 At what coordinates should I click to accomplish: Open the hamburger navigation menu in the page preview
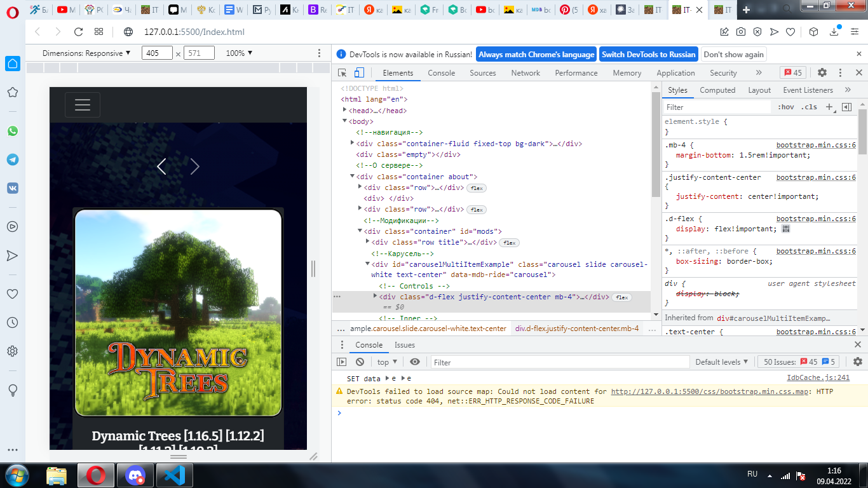83,105
